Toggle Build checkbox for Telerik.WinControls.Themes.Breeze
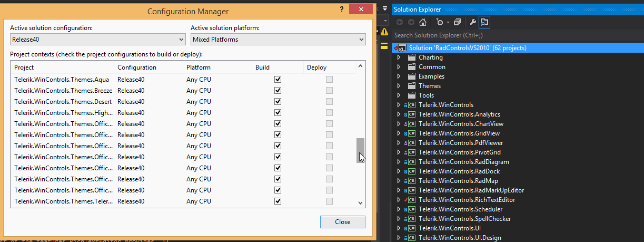 (x=278, y=91)
